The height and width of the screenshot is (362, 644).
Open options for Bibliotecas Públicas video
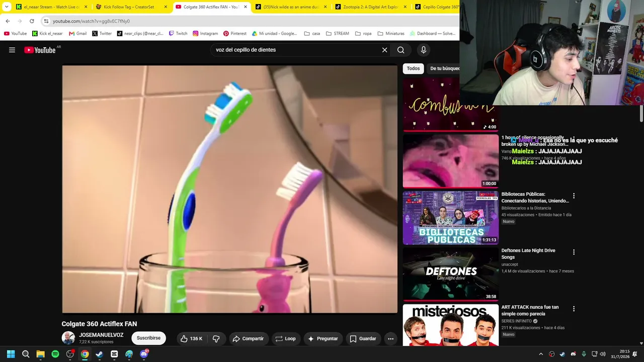point(574,196)
